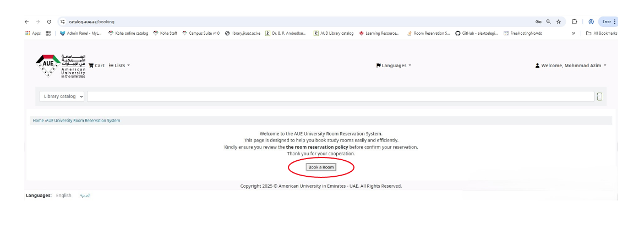Image resolution: width=644 pixels, height=228 pixels.
Task: Open the Chrome profile avatar icon
Action: (x=591, y=22)
